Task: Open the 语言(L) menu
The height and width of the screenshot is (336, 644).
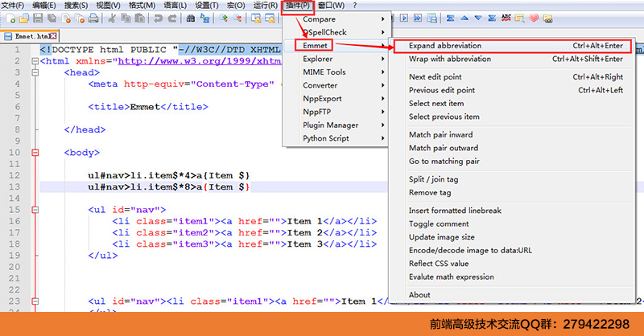Action: coord(175,6)
